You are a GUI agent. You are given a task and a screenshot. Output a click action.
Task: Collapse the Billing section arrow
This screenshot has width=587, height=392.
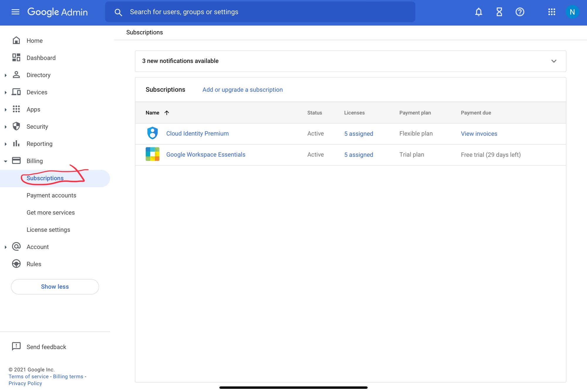tap(6, 161)
